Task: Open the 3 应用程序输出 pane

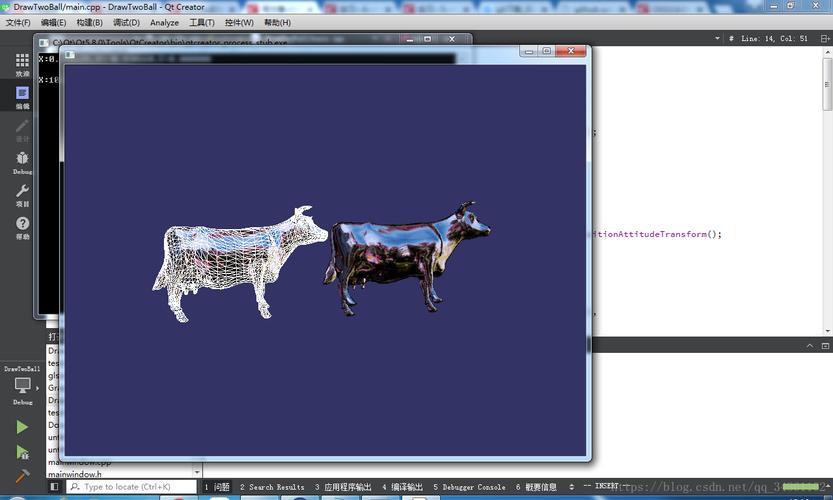Action: tap(343, 486)
